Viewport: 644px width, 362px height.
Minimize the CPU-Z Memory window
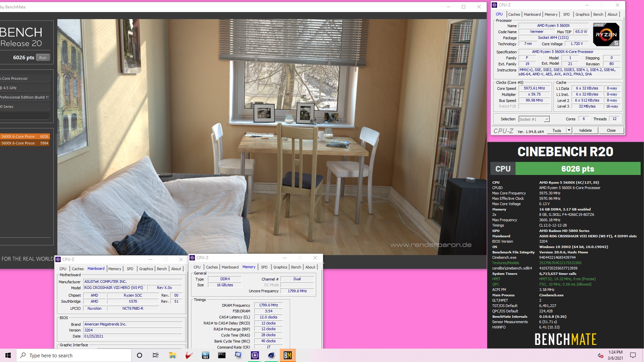284,258
